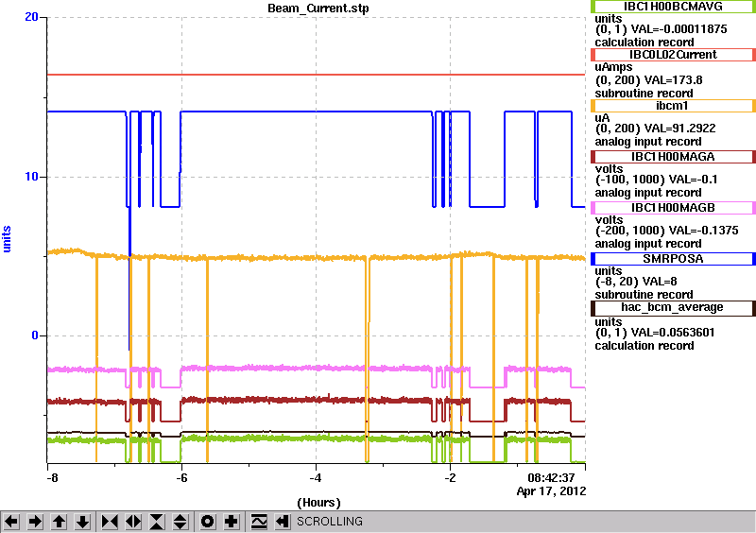Click the waveform graph icon in the toolbar
The height and width of the screenshot is (533, 756).
[x=259, y=522]
